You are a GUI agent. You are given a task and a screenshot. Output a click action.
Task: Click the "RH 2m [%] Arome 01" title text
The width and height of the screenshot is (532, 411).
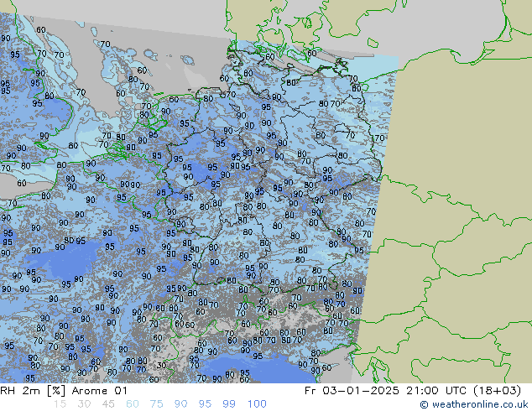click(x=64, y=391)
